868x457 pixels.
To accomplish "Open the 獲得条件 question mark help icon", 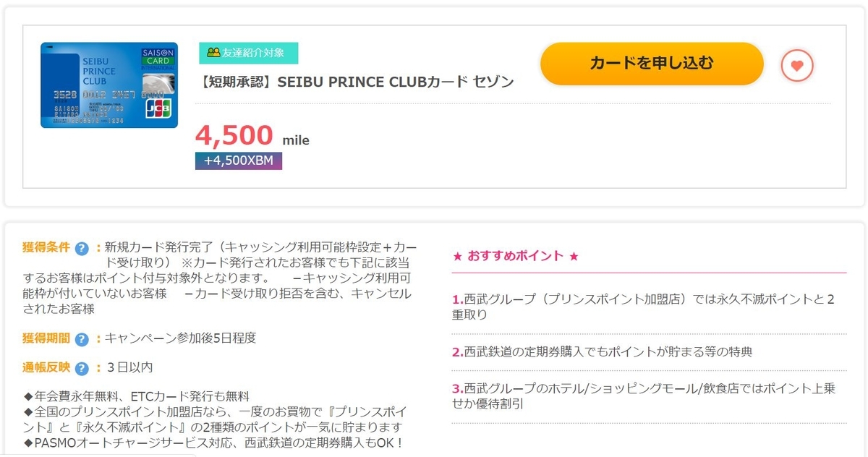I will (81, 247).
